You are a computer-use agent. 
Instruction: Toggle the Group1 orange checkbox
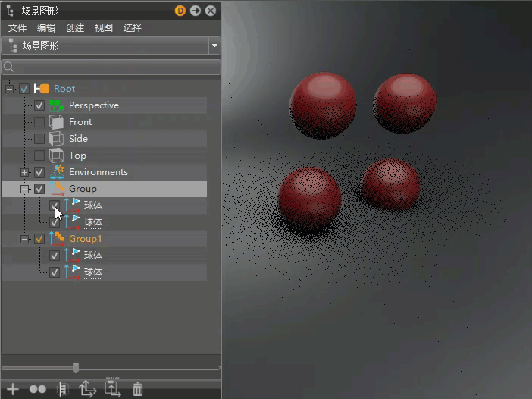click(39, 239)
